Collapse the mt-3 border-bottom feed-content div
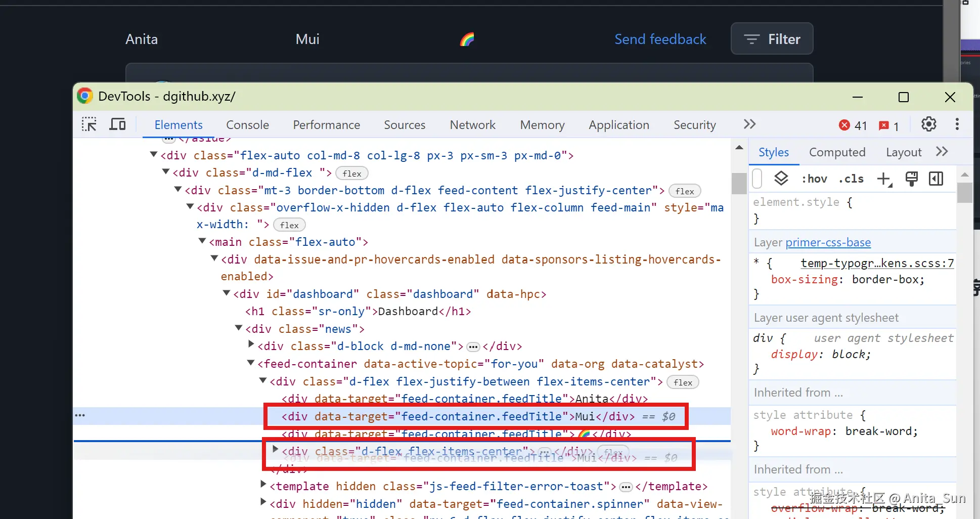The width and height of the screenshot is (980, 519). [178, 190]
